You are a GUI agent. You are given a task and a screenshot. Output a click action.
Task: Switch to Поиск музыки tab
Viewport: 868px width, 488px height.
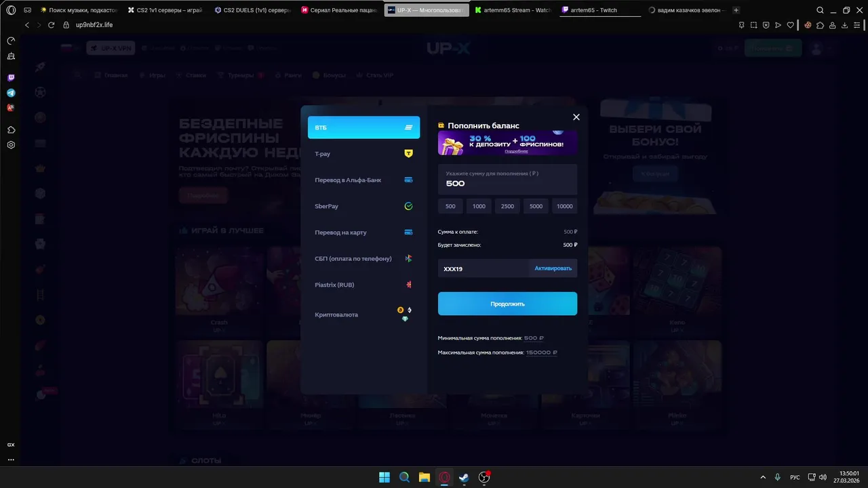79,10
